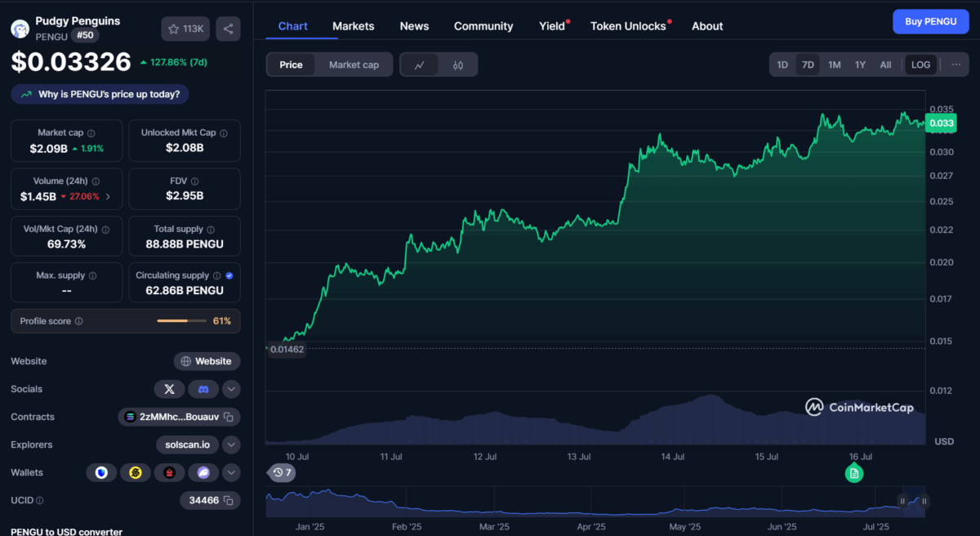Select Market cap toggle option
The image size is (980, 536).
354,65
